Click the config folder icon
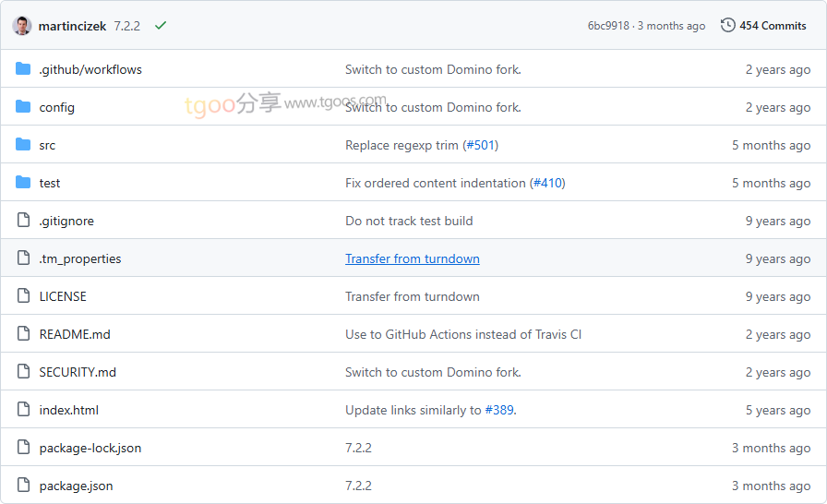827x504 pixels. (x=23, y=107)
